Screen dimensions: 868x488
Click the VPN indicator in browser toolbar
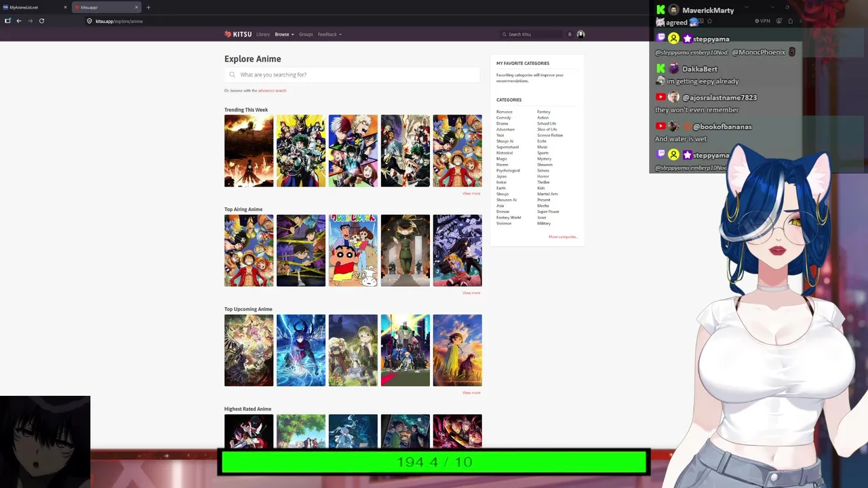tap(763, 21)
